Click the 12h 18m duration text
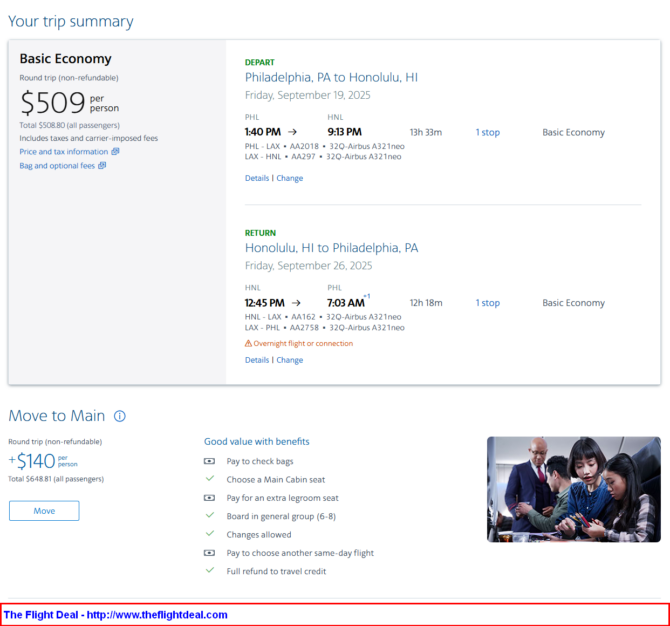Screen dimensions: 670x626 tap(426, 303)
